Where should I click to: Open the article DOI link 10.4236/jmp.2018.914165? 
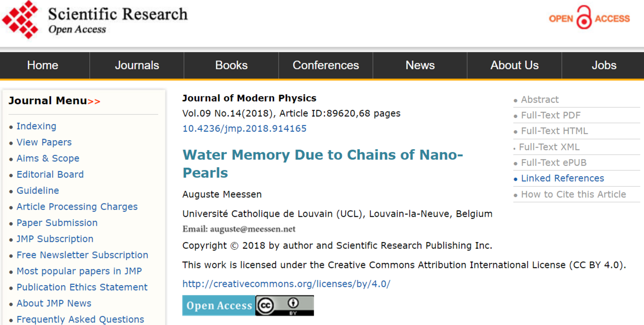244,129
